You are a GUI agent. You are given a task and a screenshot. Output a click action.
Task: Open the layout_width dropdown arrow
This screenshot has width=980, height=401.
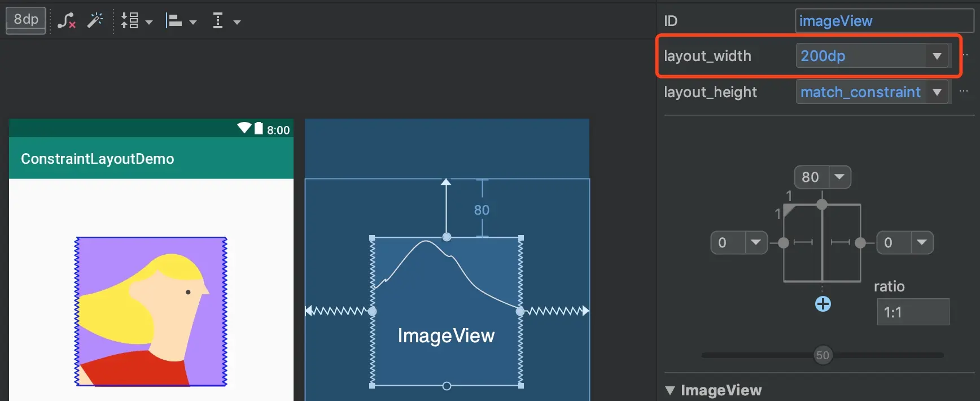tap(938, 56)
